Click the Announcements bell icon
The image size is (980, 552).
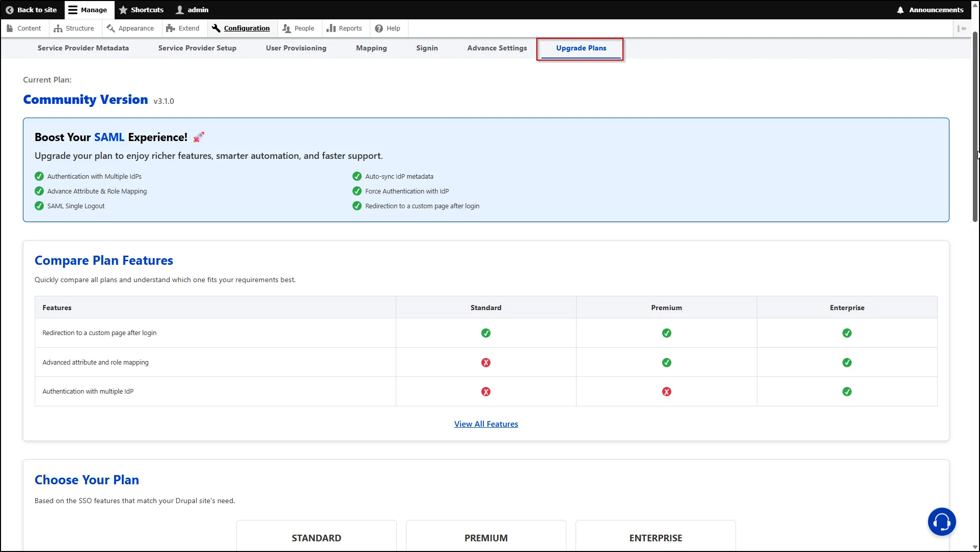[901, 10]
